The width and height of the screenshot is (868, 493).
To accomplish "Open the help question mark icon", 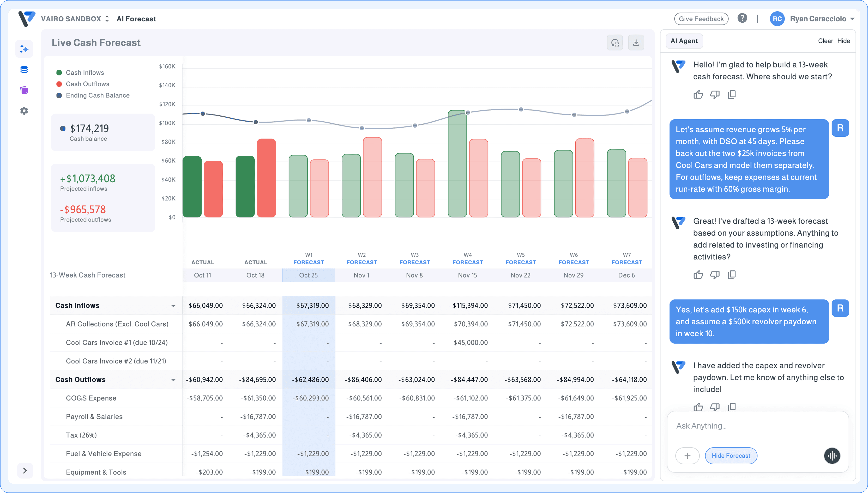I will click(742, 18).
